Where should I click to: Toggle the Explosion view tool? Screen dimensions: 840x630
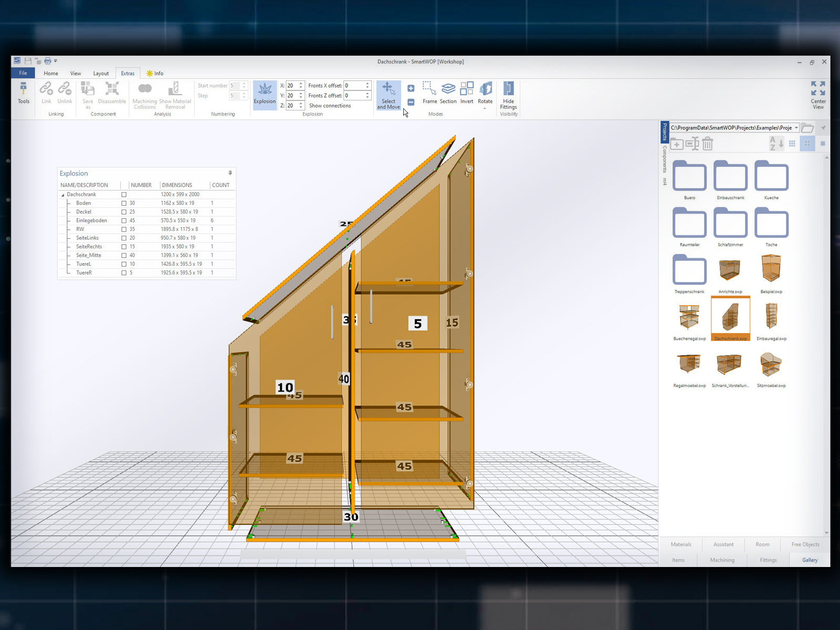(265, 94)
